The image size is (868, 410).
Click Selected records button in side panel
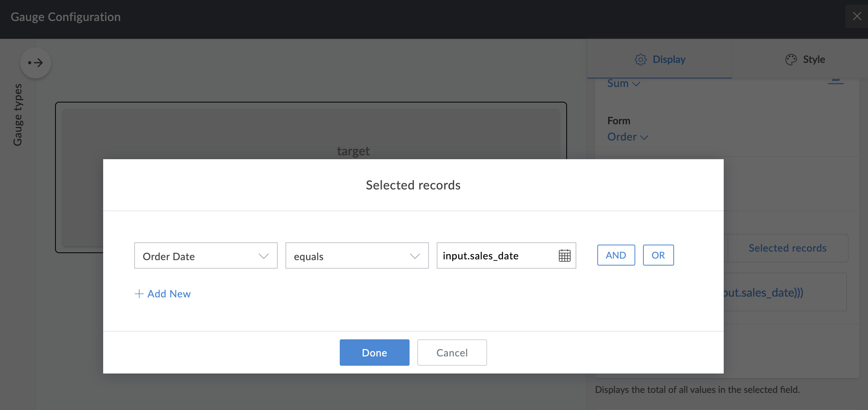coord(787,248)
